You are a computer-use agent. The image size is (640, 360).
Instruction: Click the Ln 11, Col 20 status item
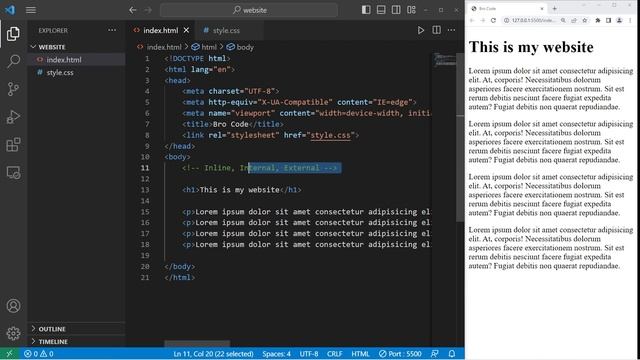point(213,353)
